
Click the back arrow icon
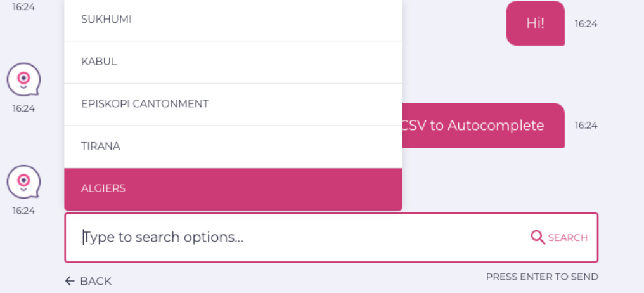(70, 281)
